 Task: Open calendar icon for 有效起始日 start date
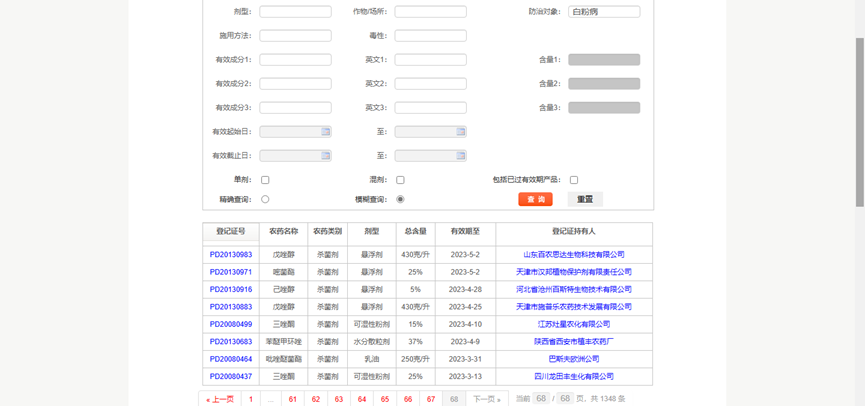(x=325, y=132)
